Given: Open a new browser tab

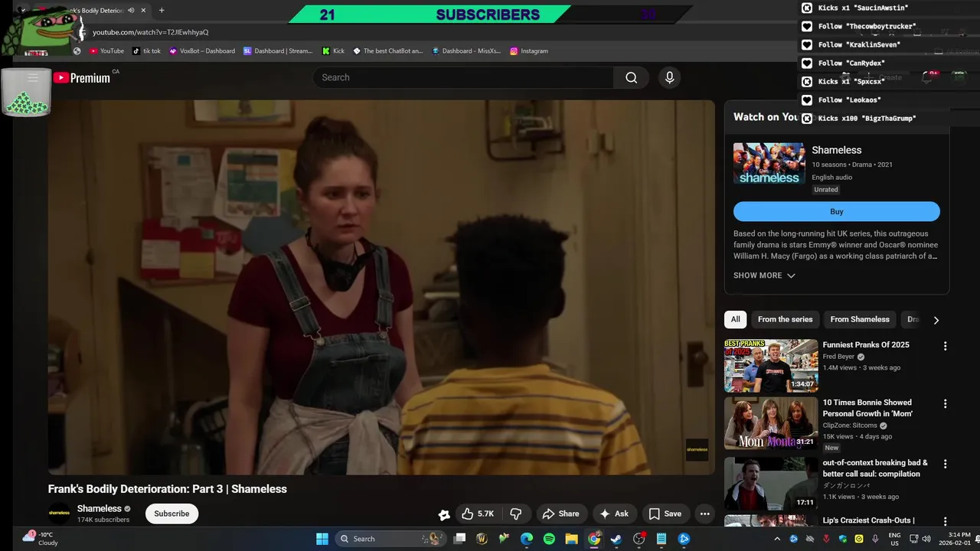Looking at the screenshot, I should pos(162,11).
